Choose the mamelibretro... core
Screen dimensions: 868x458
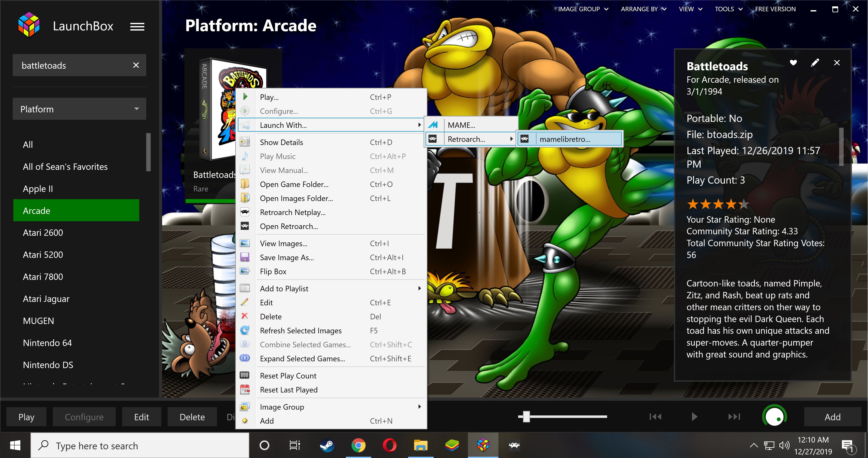click(569, 139)
